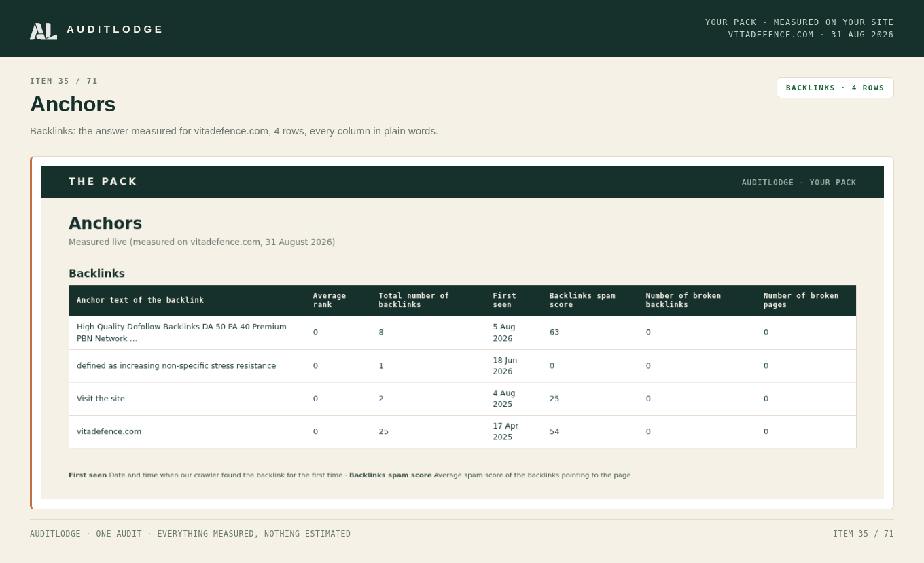Click the 'First seen' footnote definition
This screenshot has height=563, width=924.
coord(206,475)
